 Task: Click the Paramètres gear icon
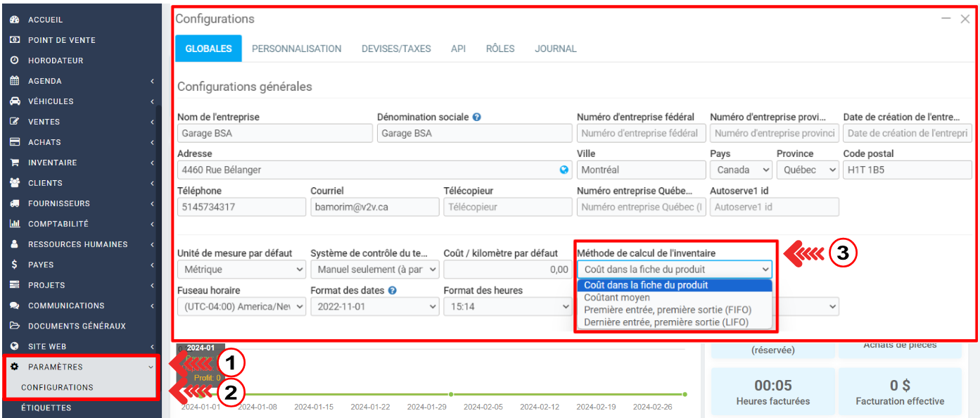(x=14, y=367)
